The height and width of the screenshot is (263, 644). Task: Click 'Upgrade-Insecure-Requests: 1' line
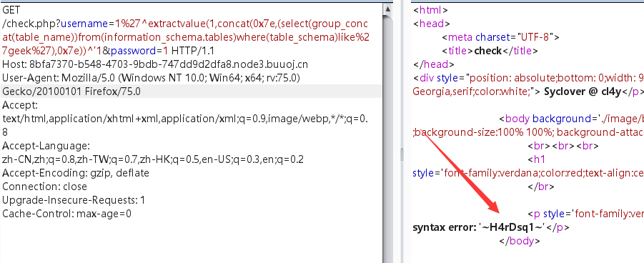coord(74,200)
